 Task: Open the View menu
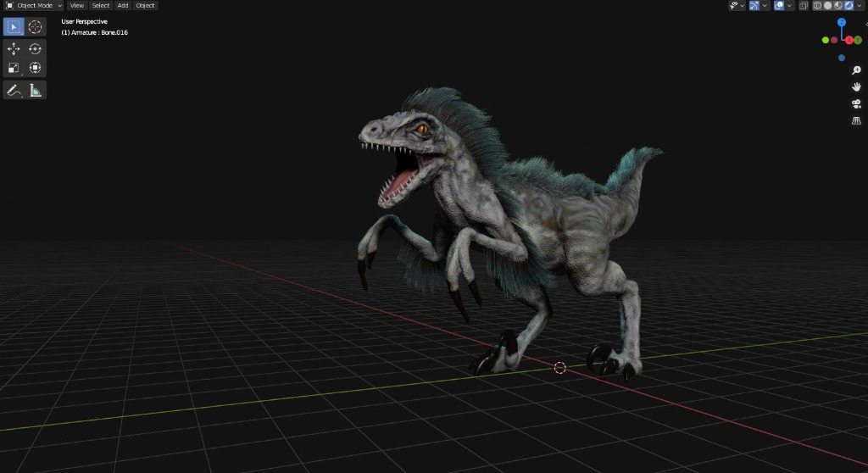point(77,5)
